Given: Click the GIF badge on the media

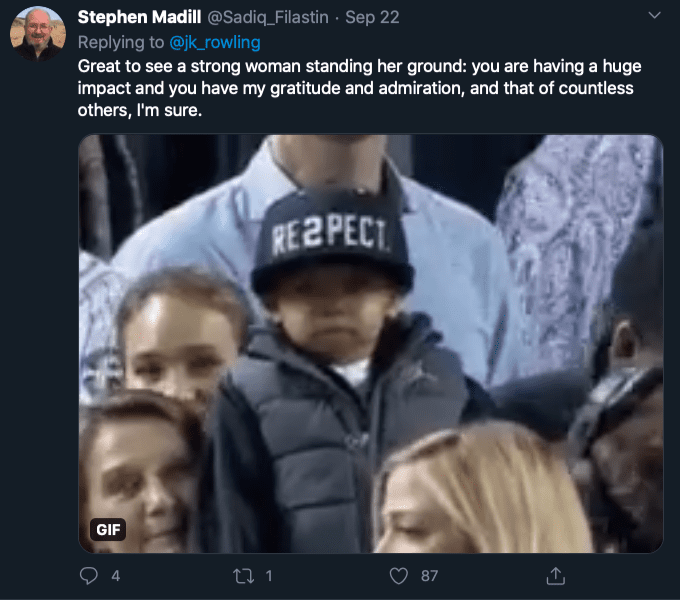Looking at the screenshot, I should coord(107,529).
